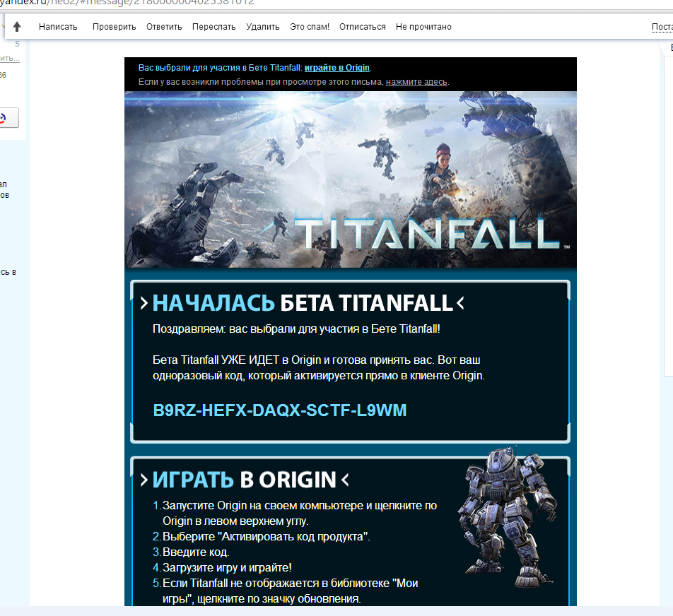
Task: Mark message with Это спам!
Action: coord(310,27)
